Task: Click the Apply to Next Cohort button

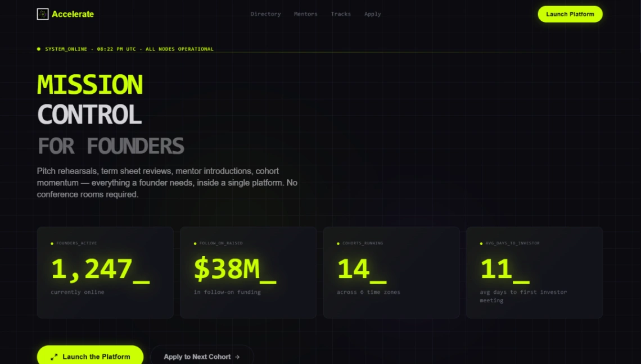Action: pyautogui.click(x=202, y=356)
